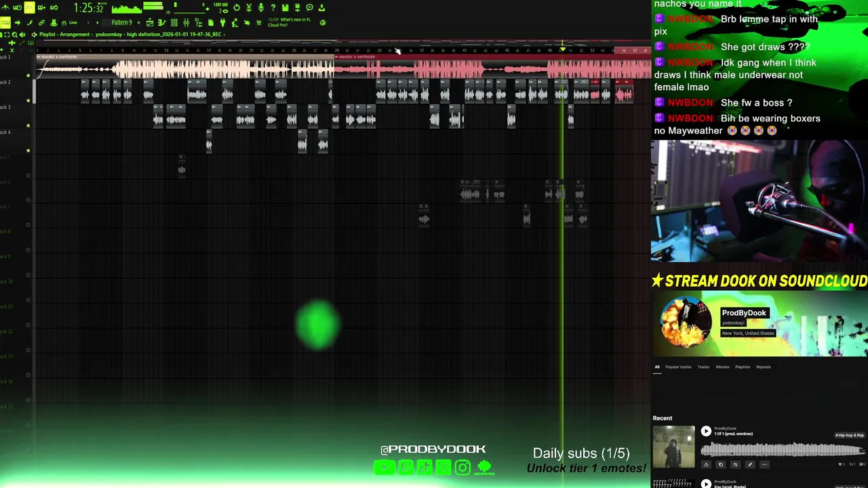Switch to the Albums tab
Screen dimensions: 868x488
(x=722, y=367)
